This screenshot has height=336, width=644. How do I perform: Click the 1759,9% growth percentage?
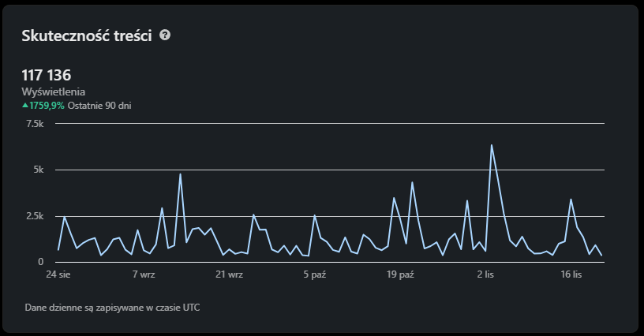coord(47,105)
